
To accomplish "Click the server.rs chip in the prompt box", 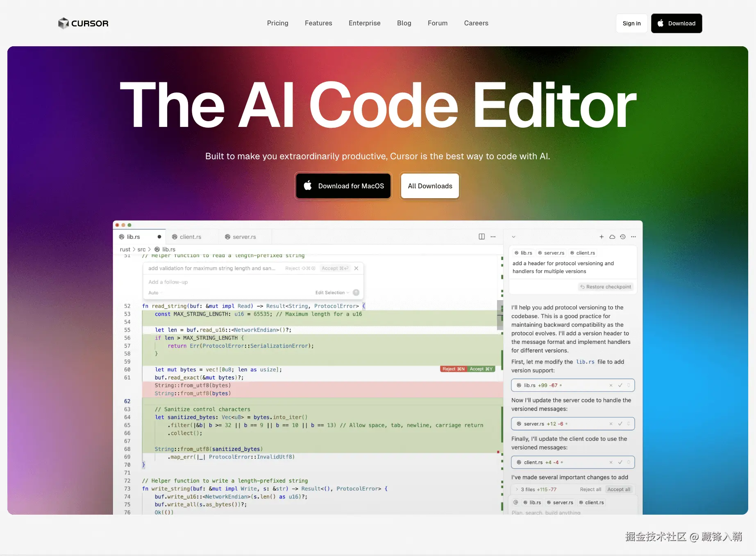I will (551, 253).
